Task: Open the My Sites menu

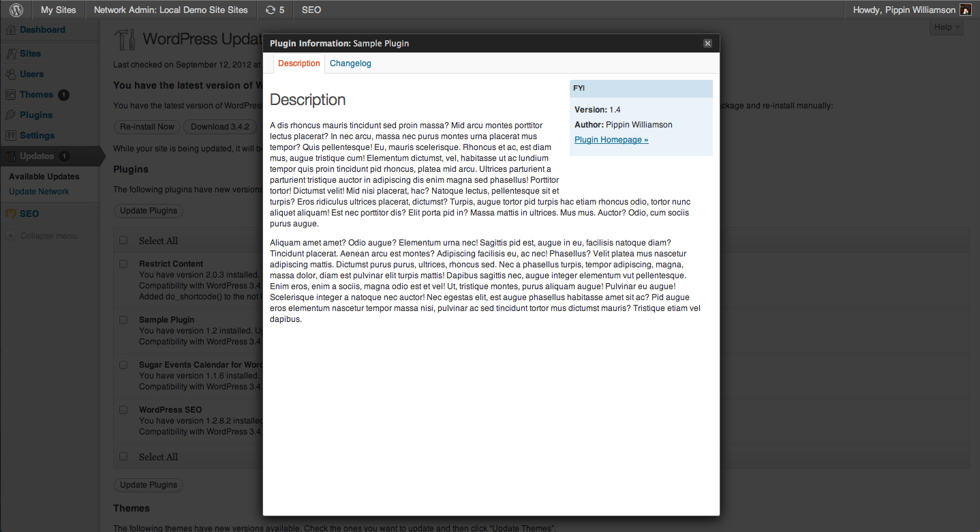Action: [59, 10]
